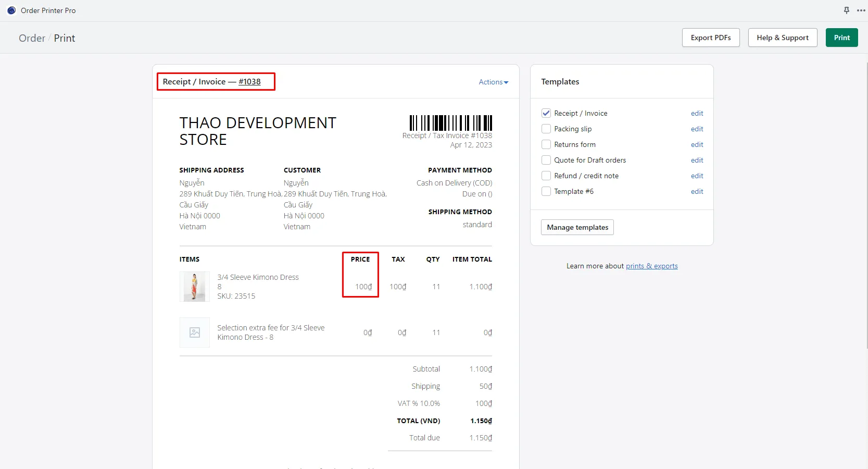Edit the Refund / credit note template
This screenshot has height=469, width=868.
pyautogui.click(x=697, y=176)
